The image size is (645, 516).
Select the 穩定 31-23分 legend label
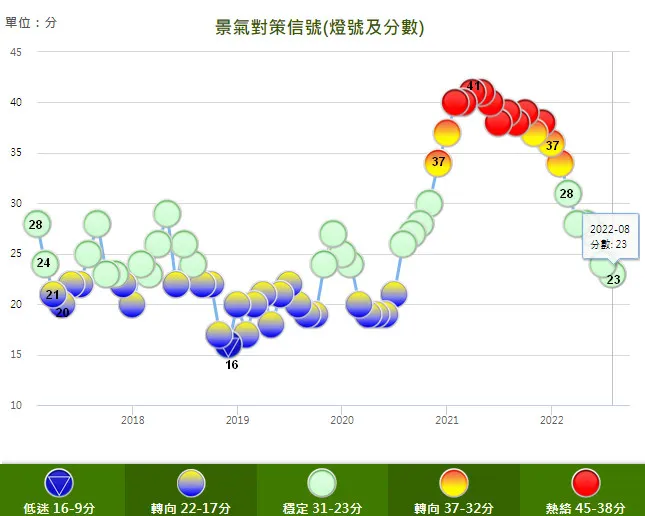tap(322, 508)
